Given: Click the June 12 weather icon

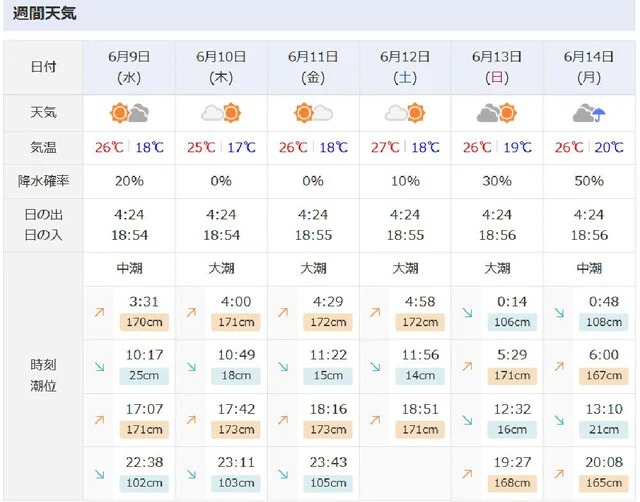Looking at the screenshot, I should (x=405, y=113).
